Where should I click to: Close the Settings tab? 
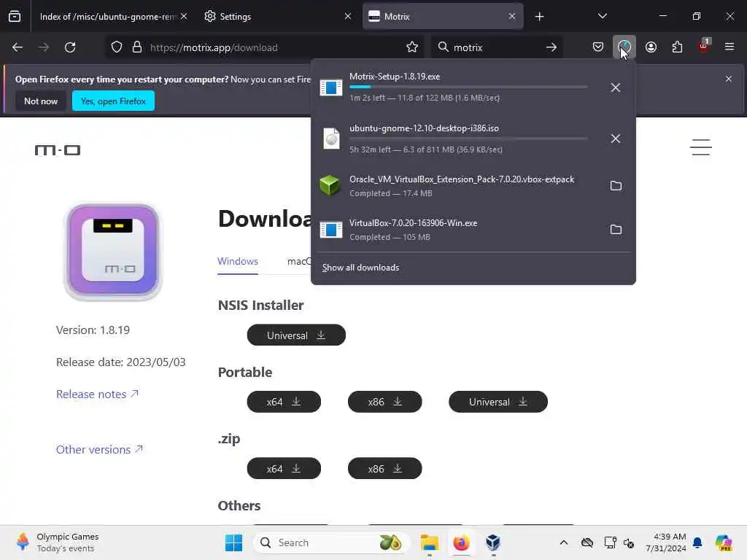348,16
